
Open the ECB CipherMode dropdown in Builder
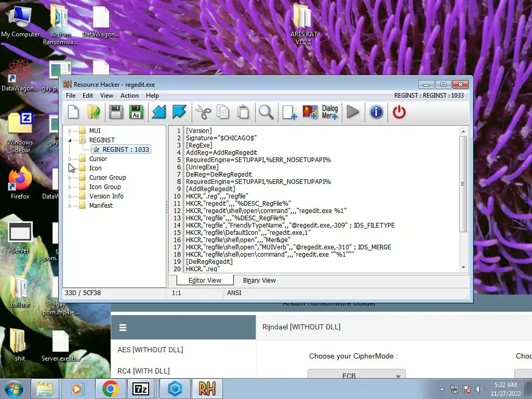click(356, 375)
